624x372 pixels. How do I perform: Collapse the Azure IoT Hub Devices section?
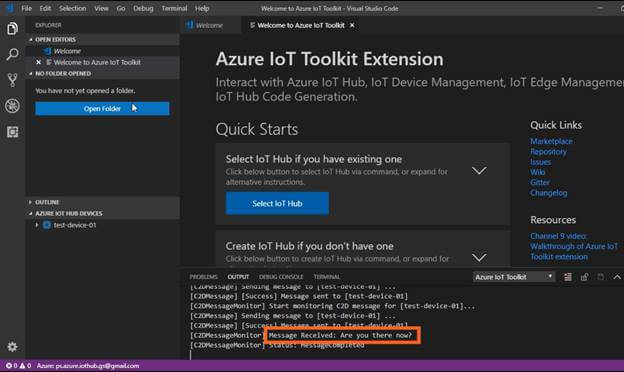pos(103,214)
